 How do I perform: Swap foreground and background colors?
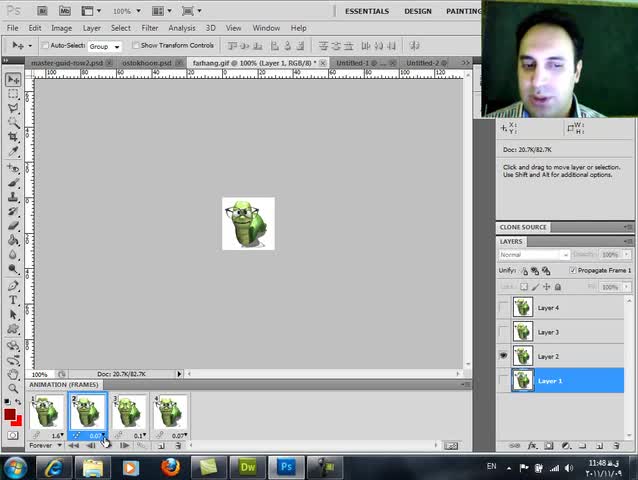(x=18, y=402)
